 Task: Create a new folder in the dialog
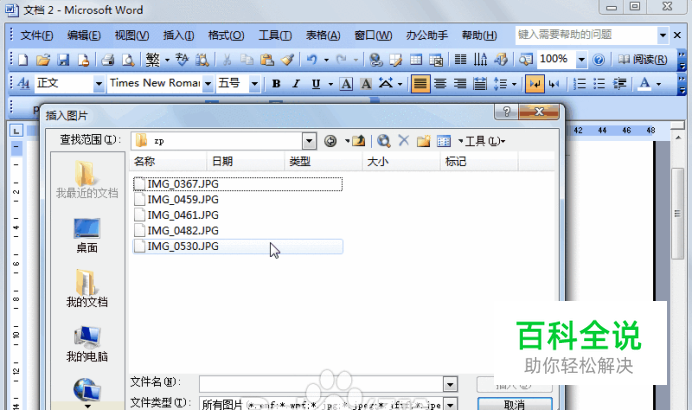coord(423,141)
